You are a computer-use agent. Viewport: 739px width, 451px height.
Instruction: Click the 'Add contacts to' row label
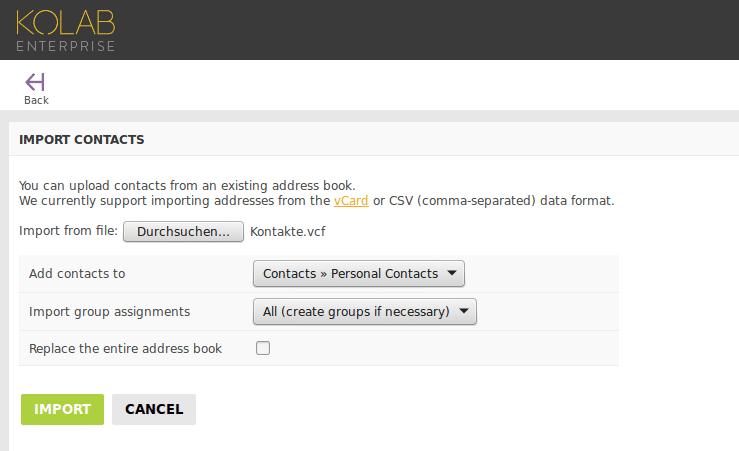click(x=77, y=274)
